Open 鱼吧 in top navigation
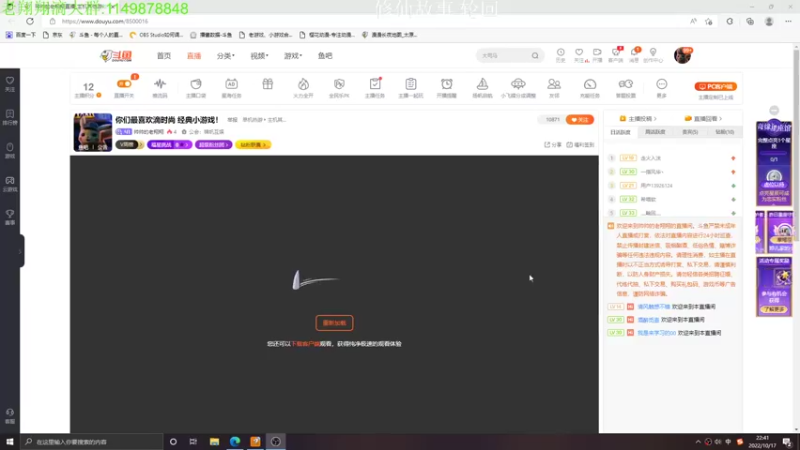Viewport: 800px width, 450px height. click(x=325, y=56)
